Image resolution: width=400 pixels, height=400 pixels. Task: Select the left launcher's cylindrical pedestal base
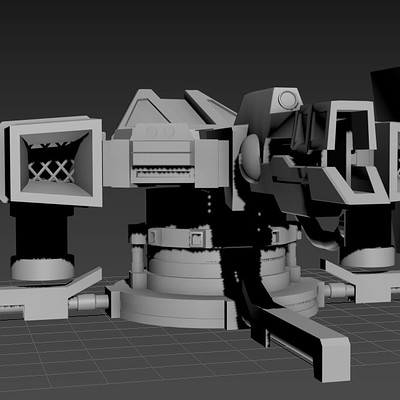[x=43, y=269]
